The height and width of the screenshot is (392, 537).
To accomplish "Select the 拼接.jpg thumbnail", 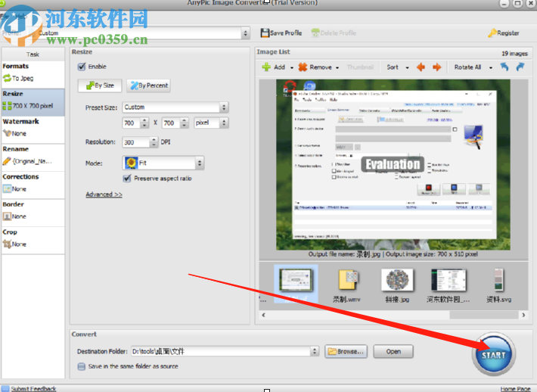I will [x=397, y=286].
